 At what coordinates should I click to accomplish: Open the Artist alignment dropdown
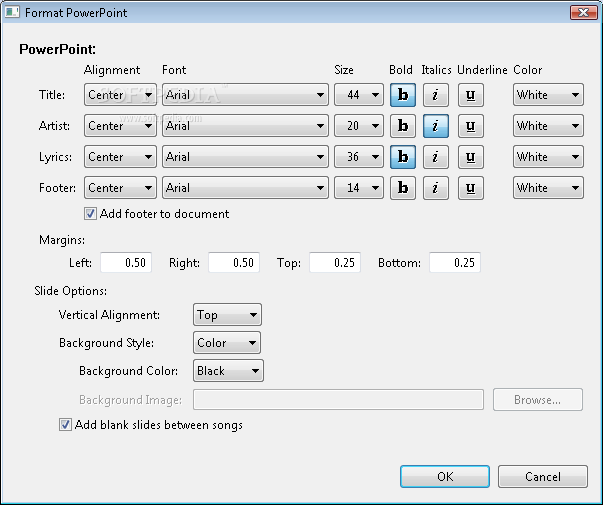120,126
